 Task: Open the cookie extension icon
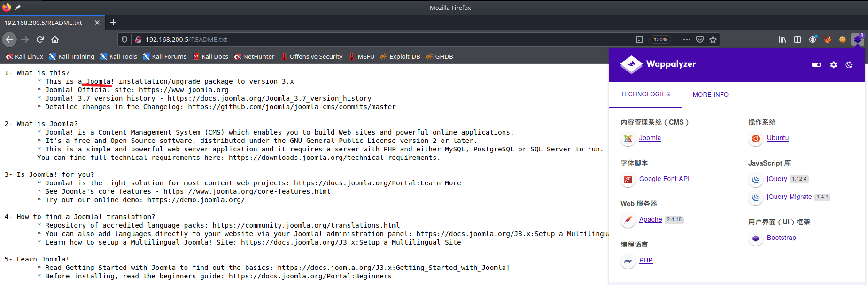pos(843,40)
